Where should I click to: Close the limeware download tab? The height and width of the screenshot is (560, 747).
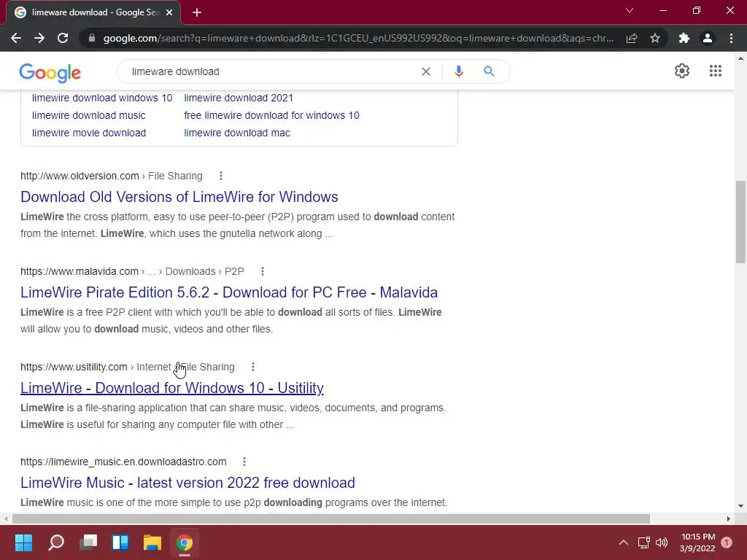(x=169, y=12)
